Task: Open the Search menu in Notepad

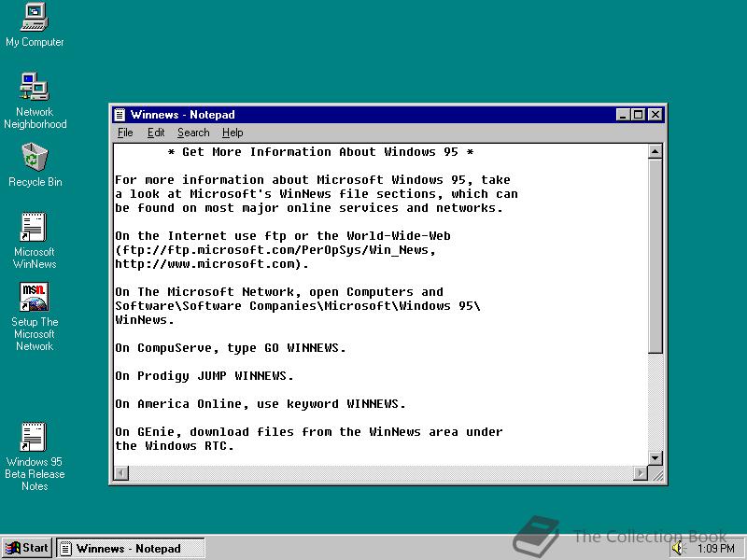Action: 193,133
